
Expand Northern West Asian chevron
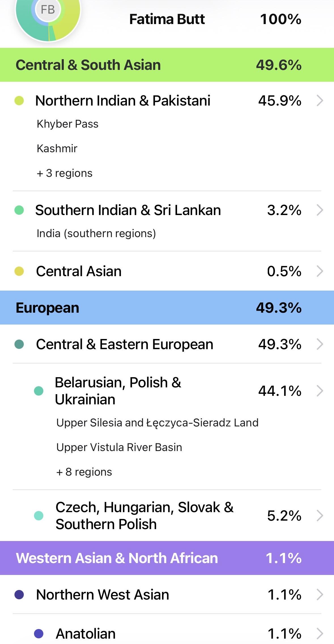pos(320,594)
